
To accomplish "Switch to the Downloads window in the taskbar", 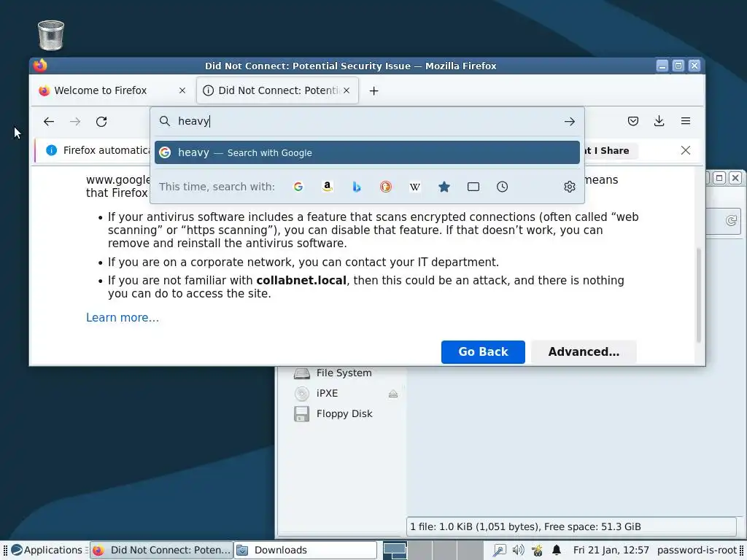I will point(306,550).
